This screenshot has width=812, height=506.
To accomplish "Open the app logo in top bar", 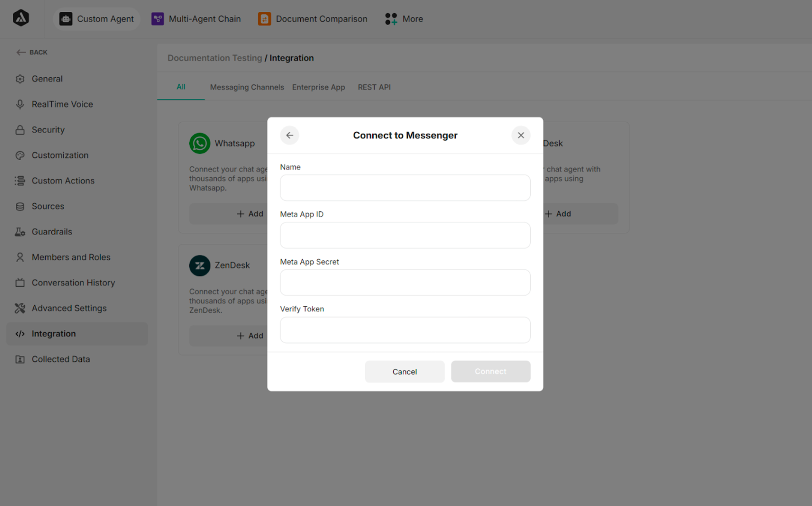I will click(x=21, y=18).
